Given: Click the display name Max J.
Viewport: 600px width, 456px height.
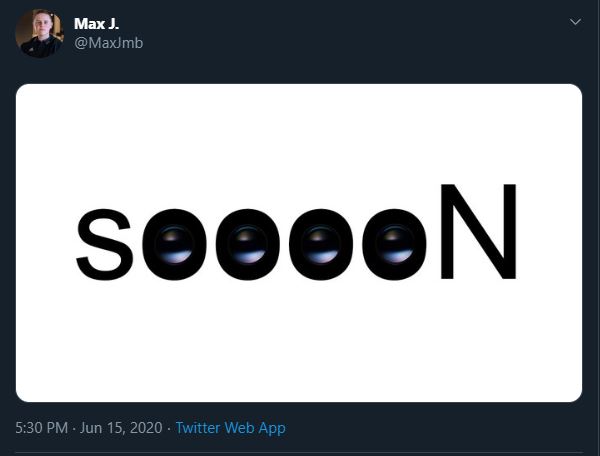Looking at the screenshot, I should tap(96, 24).
